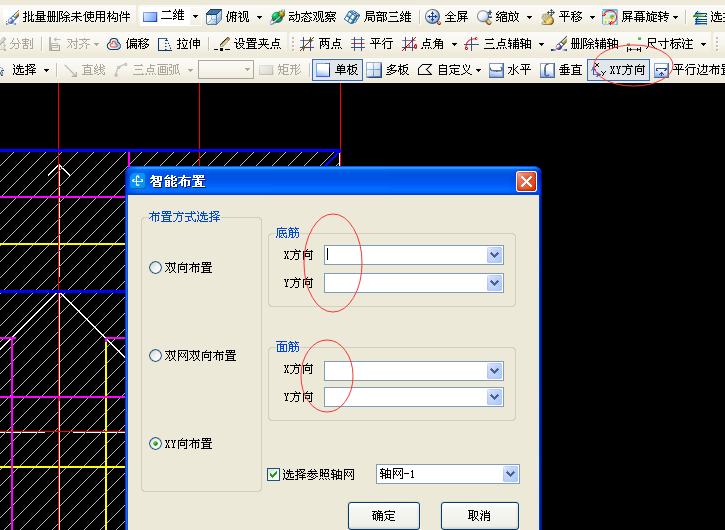Select the 平行 parallel auxiliary axis tool
The image size is (725, 530).
tap(372, 44)
